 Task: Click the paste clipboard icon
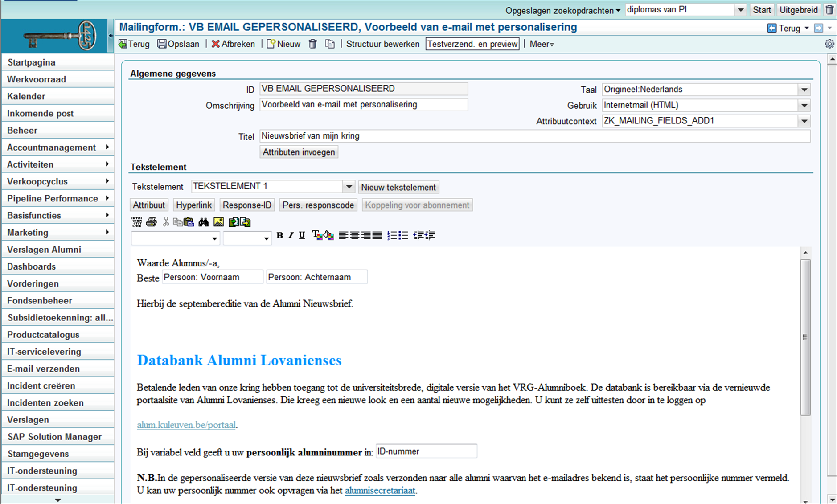(189, 222)
